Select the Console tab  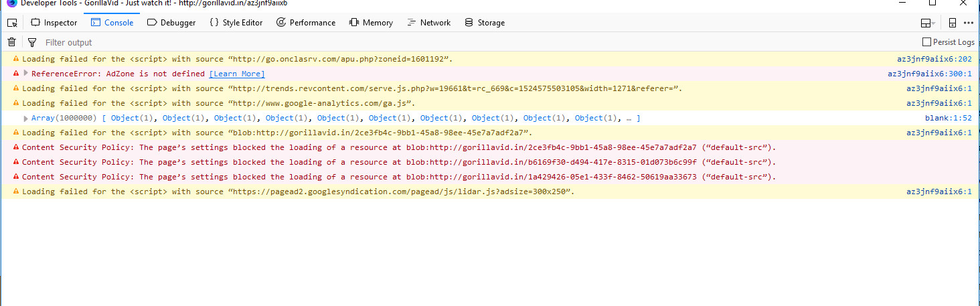click(x=112, y=23)
